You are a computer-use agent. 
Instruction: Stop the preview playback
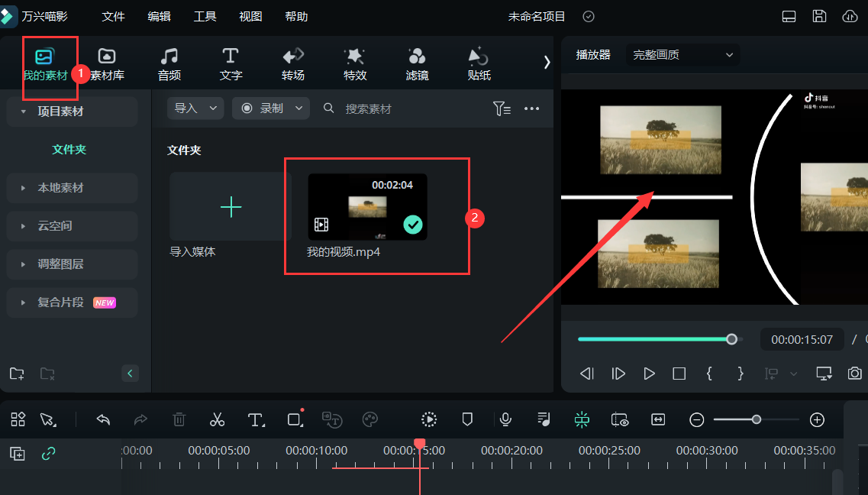(679, 374)
